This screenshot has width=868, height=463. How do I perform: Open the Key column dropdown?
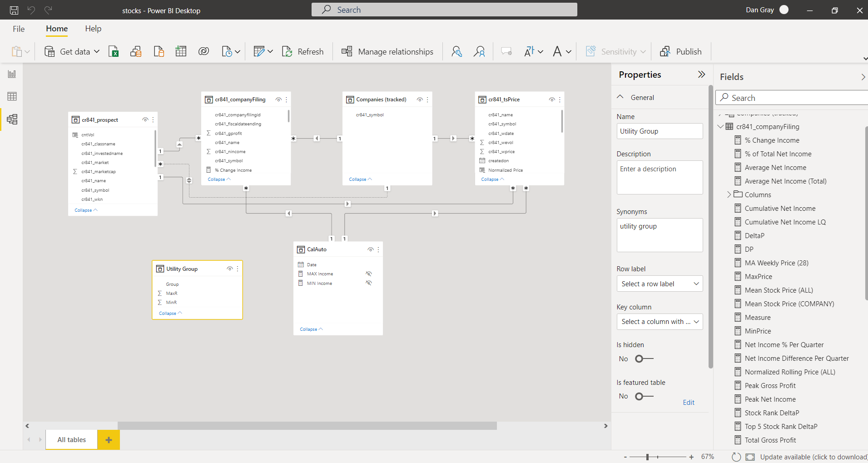[659, 322]
